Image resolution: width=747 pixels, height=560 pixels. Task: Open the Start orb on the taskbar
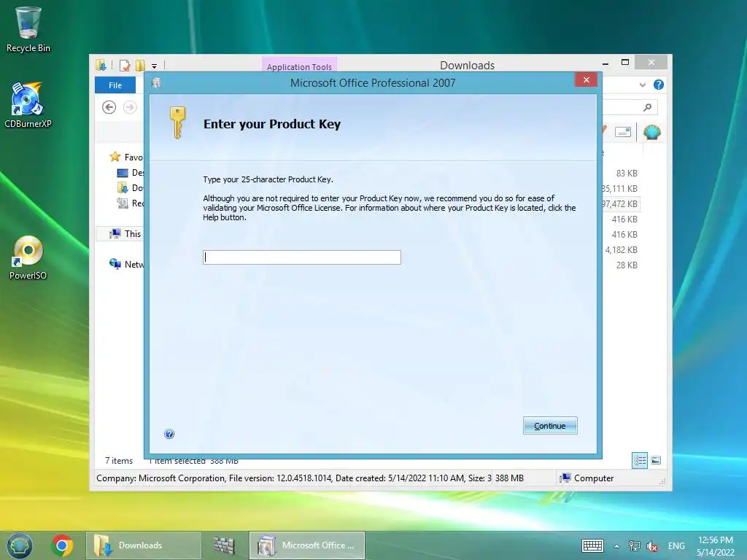click(19, 545)
